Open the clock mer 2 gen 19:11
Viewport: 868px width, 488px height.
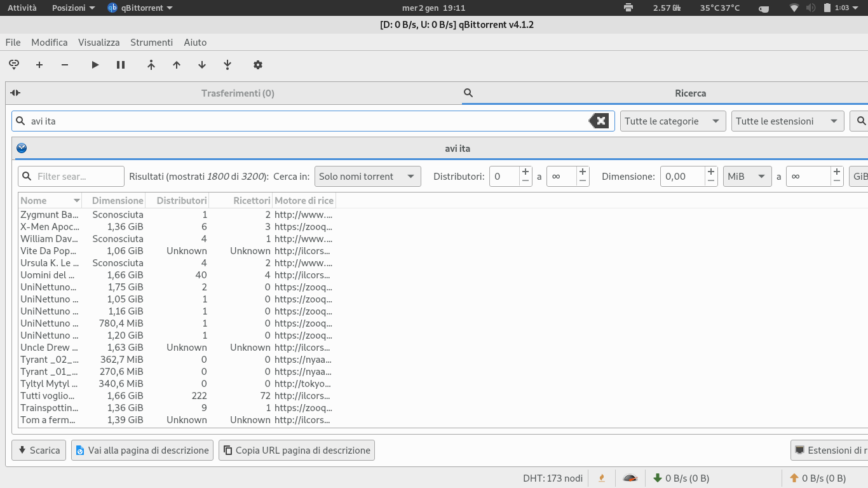(434, 8)
